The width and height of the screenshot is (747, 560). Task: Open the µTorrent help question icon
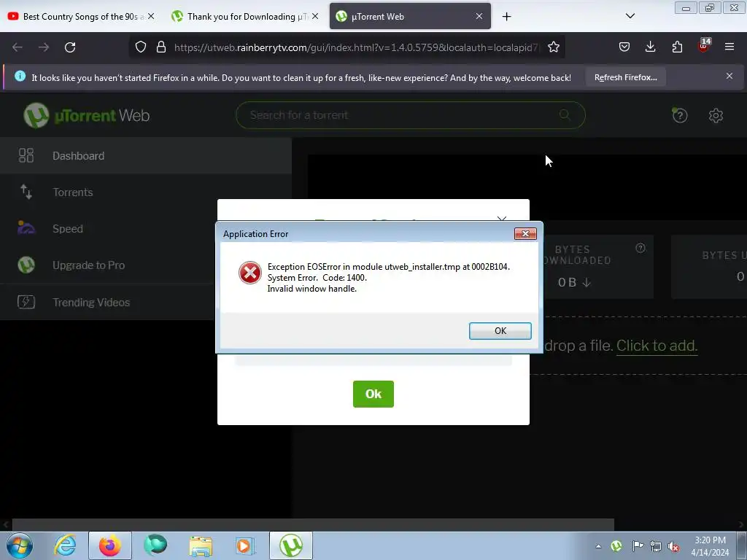(x=680, y=115)
